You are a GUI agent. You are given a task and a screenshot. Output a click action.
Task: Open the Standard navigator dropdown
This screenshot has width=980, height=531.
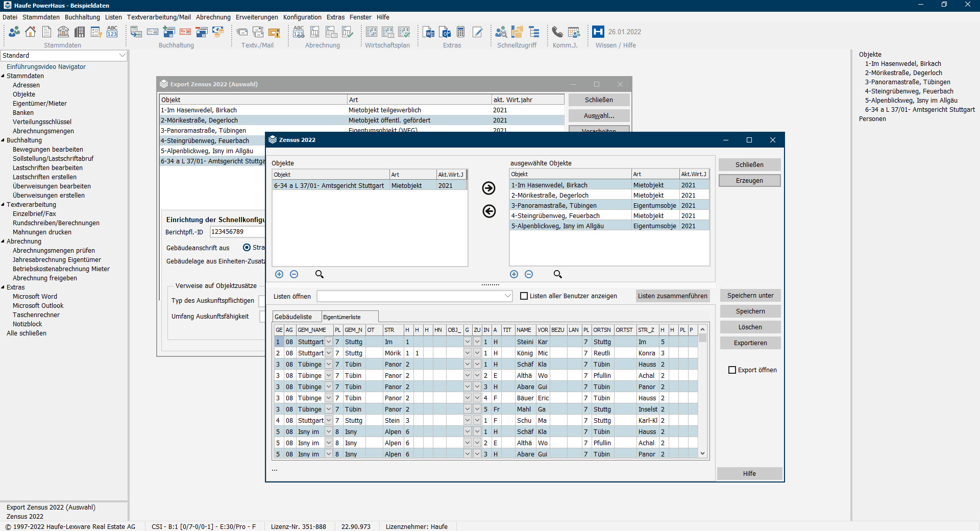122,55
